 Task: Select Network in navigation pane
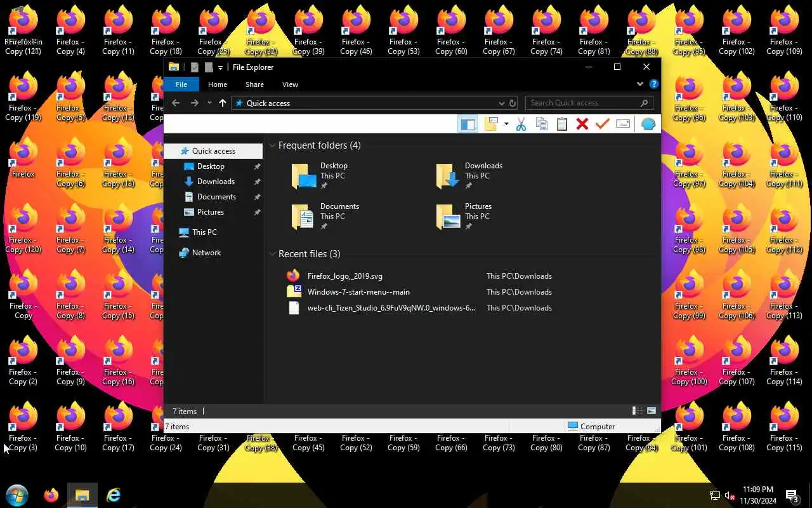pos(213,253)
